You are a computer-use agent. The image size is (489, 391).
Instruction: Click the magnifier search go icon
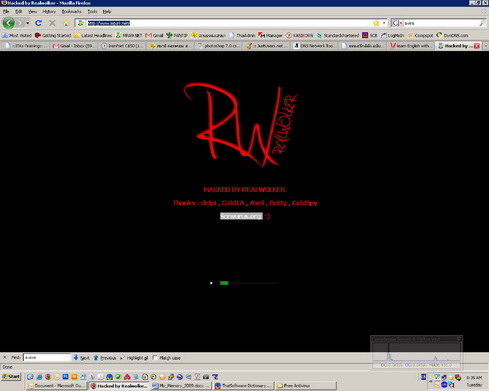coord(482,23)
